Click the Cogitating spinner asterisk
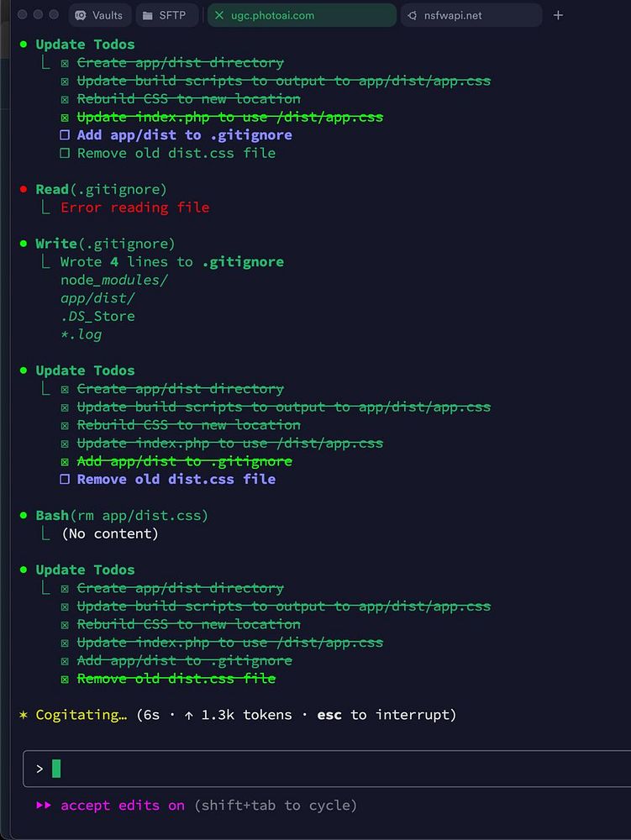631x840 pixels. click(x=23, y=715)
